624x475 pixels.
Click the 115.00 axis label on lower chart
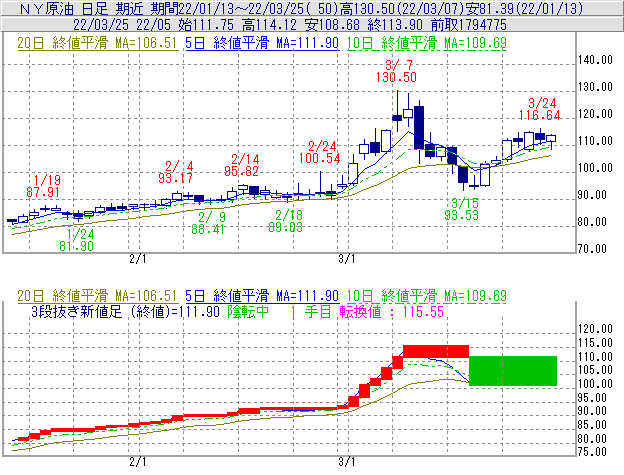point(595,343)
